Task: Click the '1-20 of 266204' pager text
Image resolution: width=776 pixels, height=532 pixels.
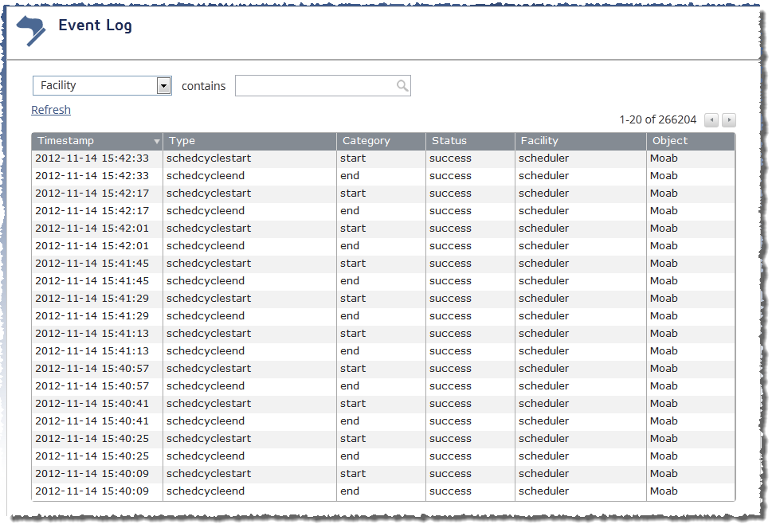Action: point(658,119)
